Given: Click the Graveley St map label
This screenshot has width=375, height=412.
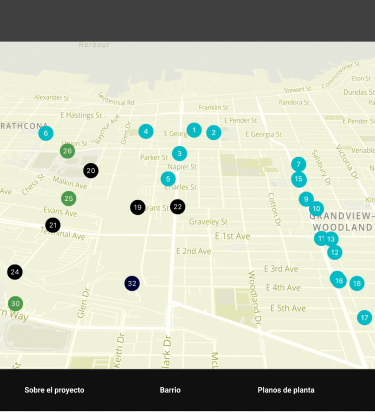Looking at the screenshot, I should [x=208, y=222].
